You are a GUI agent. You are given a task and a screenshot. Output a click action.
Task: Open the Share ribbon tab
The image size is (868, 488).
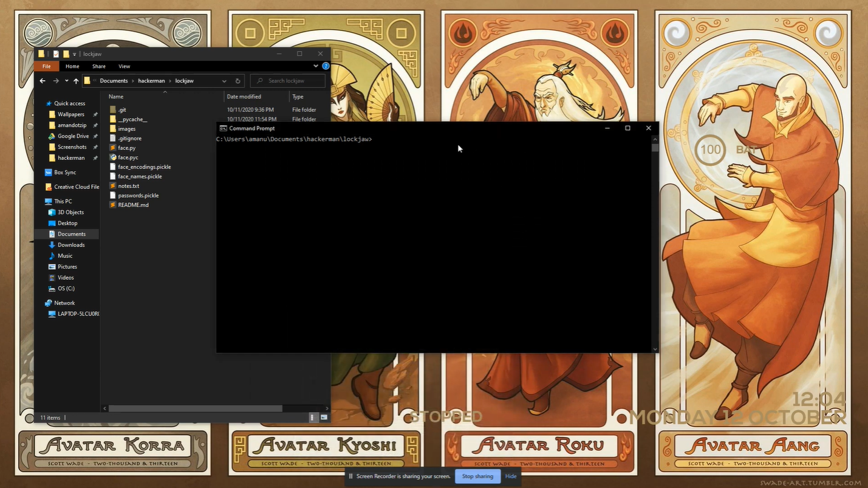tap(99, 66)
